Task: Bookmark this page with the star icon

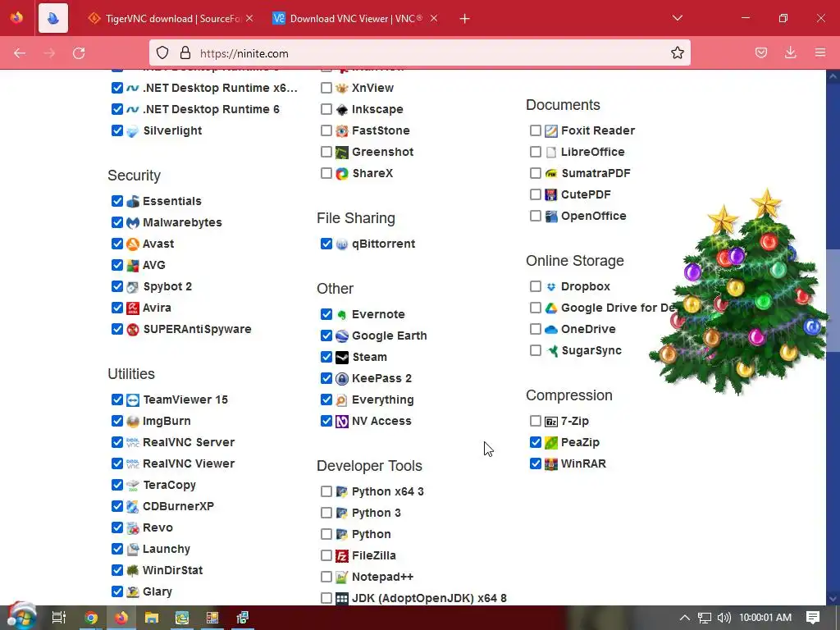Action: coord(677,52)
